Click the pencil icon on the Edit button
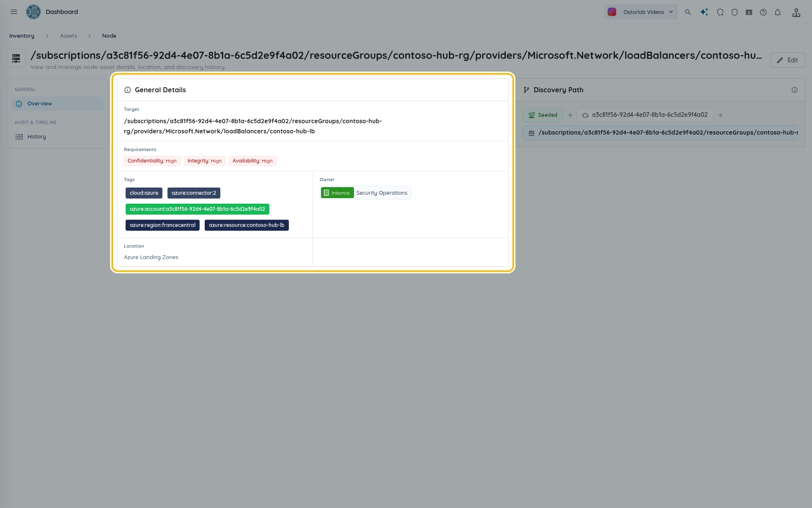Screen dimensions: 812x508 pyautogui.click(x=780, y=61)
